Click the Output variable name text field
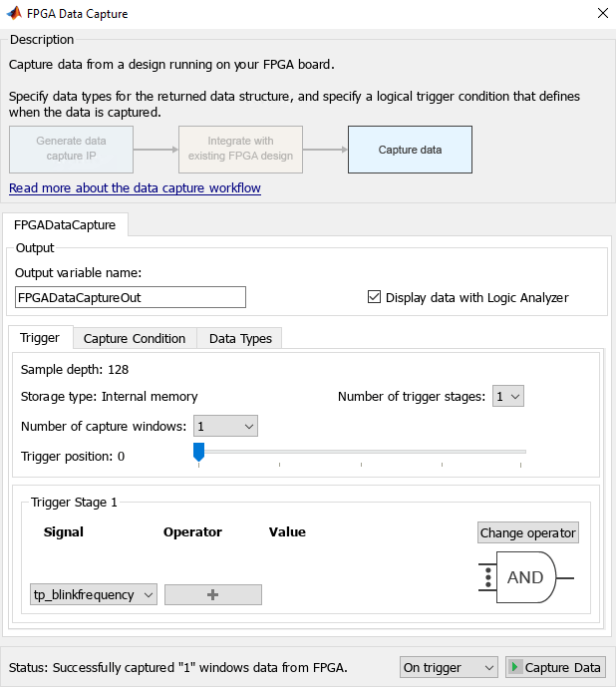Viewport: 616px width, 687px height. tap(131, 297)
